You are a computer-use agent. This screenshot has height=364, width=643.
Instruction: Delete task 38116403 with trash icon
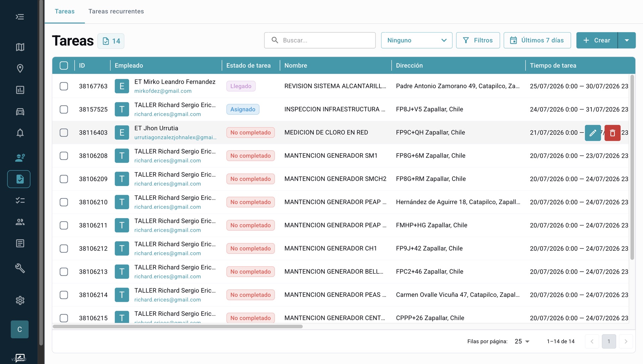click(613, 133)
